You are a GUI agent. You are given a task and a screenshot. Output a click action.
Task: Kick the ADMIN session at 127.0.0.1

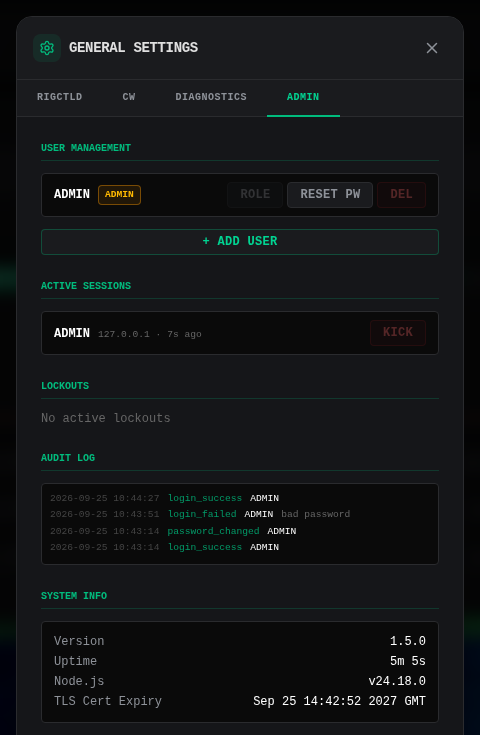tap(398, 332)
